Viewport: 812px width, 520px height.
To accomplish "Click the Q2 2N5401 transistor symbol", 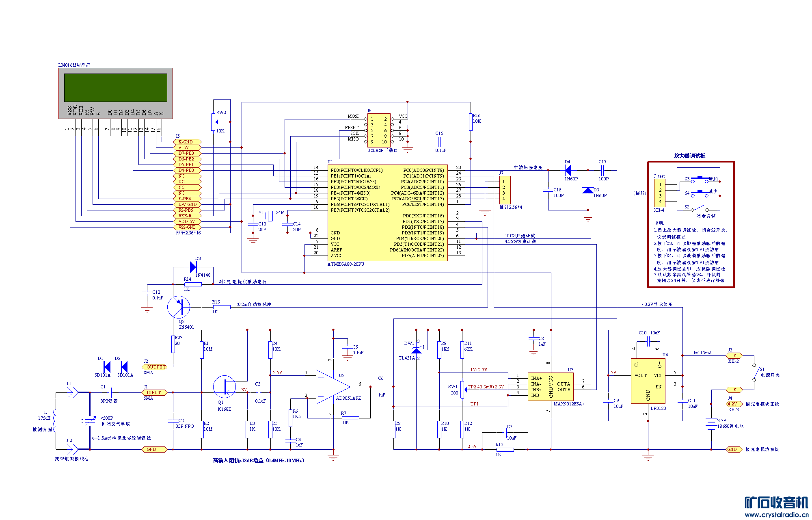I will point(179,307).
